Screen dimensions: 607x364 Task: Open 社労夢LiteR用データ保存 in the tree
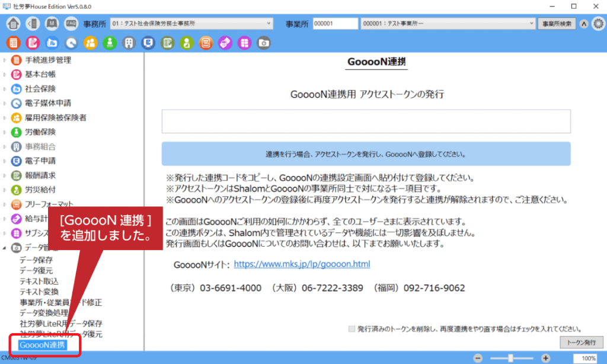click(61, 323)
